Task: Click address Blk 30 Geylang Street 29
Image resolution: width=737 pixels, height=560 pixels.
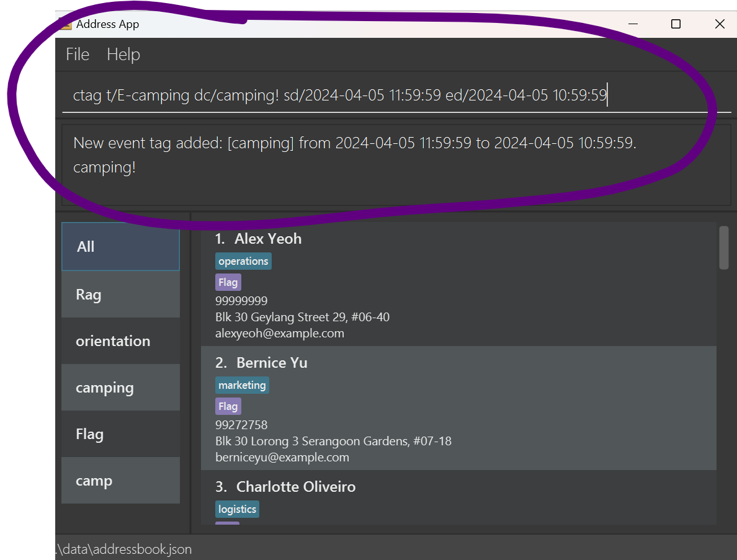Action: click(302, 317)
